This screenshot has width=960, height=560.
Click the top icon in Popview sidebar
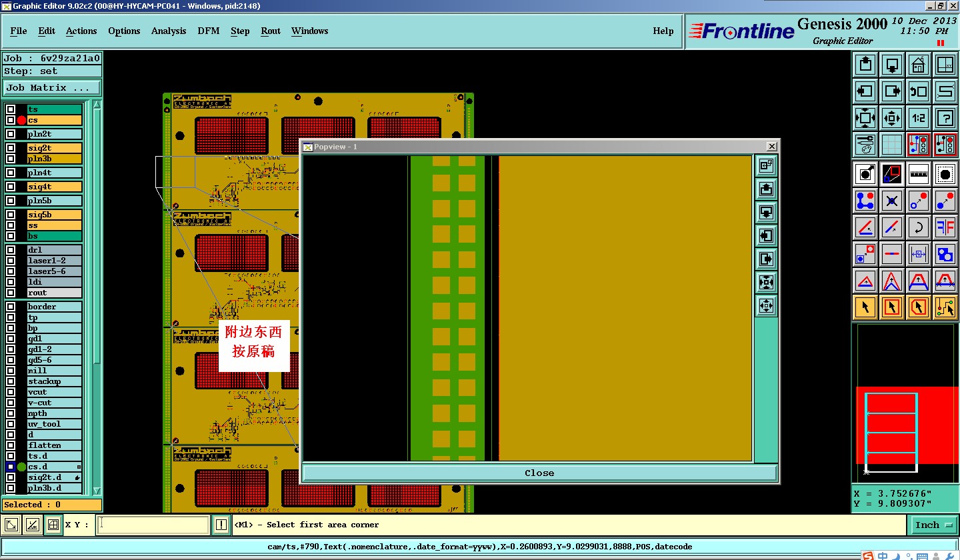click(x=766, y=165)
